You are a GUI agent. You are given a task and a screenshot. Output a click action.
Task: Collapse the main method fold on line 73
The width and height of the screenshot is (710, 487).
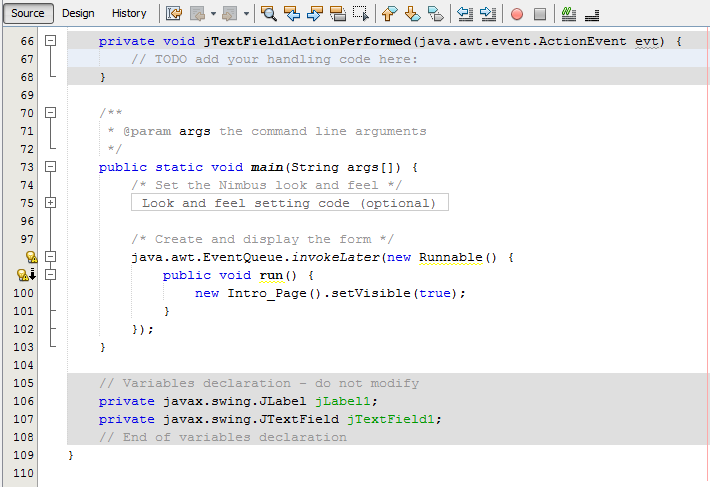51,167
